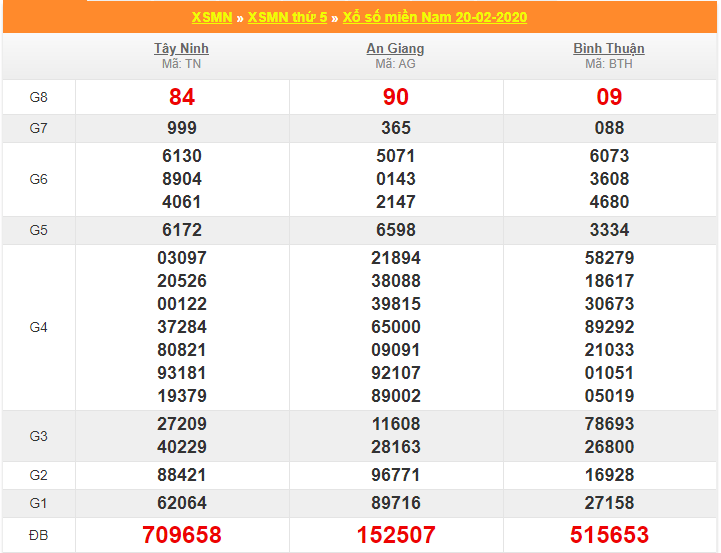Select G7 number 999 for Tây Ninh
This screenshot has width=721, height=553.
point(181,128)
